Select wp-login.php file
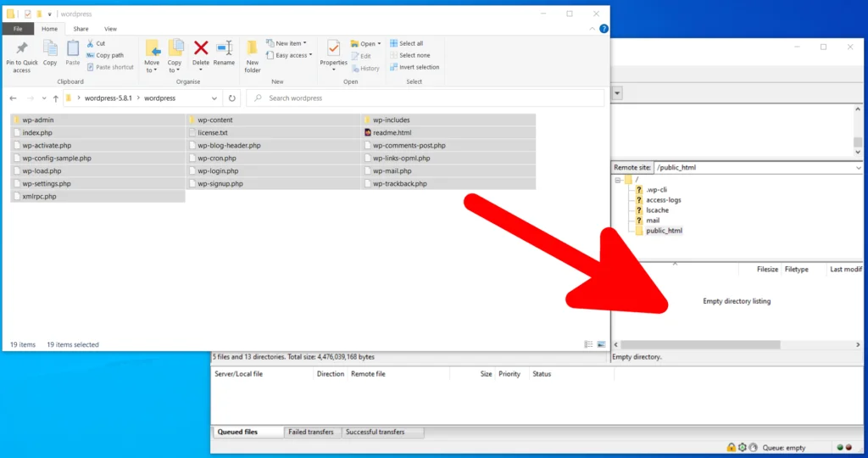 tap(218, 171)
